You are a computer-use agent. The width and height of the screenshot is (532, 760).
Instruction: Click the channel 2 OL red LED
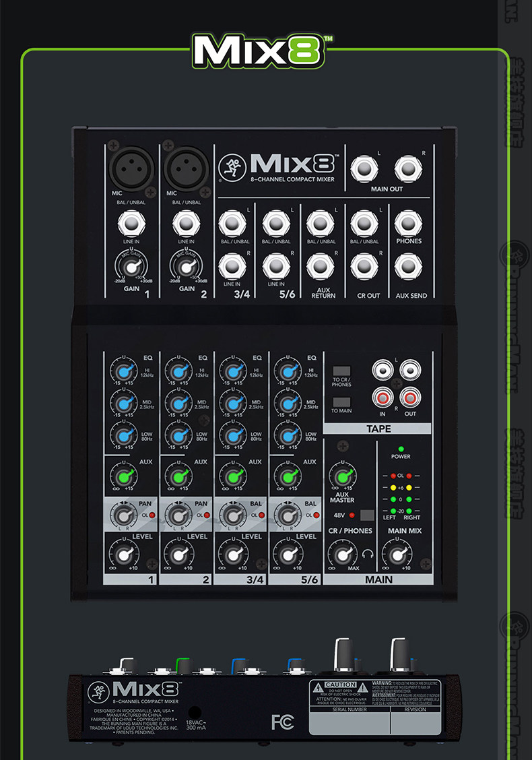207,515
